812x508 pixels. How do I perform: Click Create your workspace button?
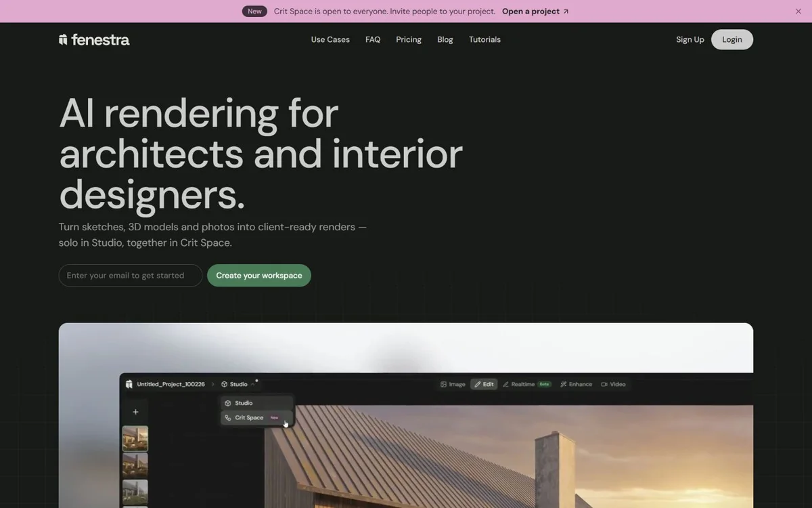[x=259, y=276]
